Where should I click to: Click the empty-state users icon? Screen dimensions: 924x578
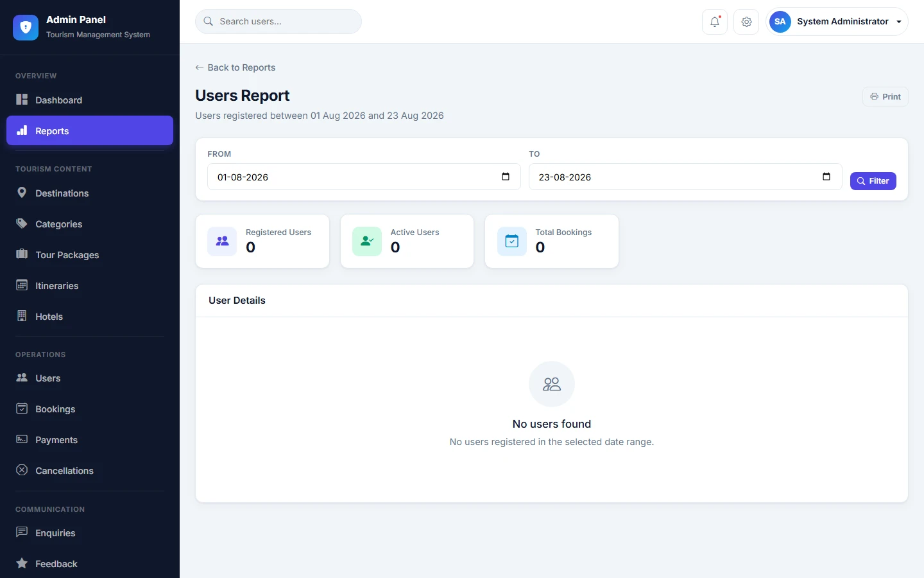click(552, 384)
